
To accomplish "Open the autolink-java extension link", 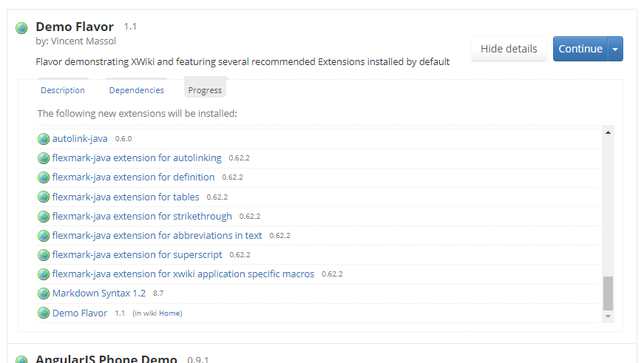I will coord(80,139).
